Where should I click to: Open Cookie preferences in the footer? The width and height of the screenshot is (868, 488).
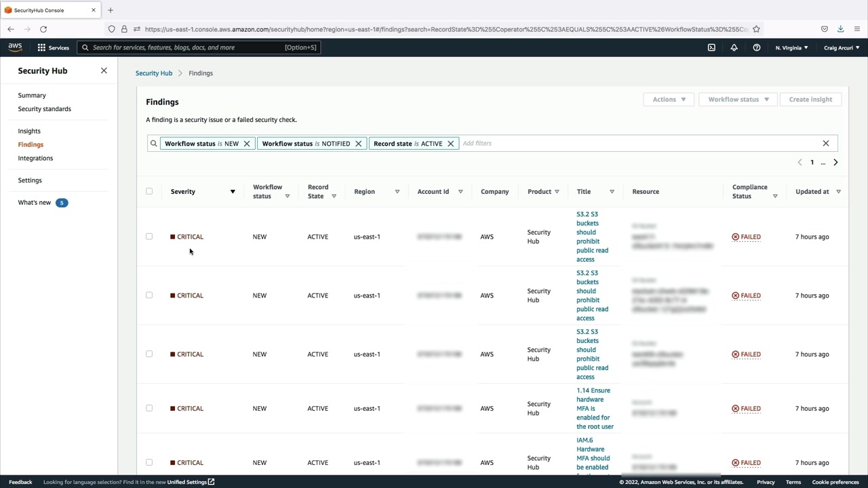tap(835, 483)
